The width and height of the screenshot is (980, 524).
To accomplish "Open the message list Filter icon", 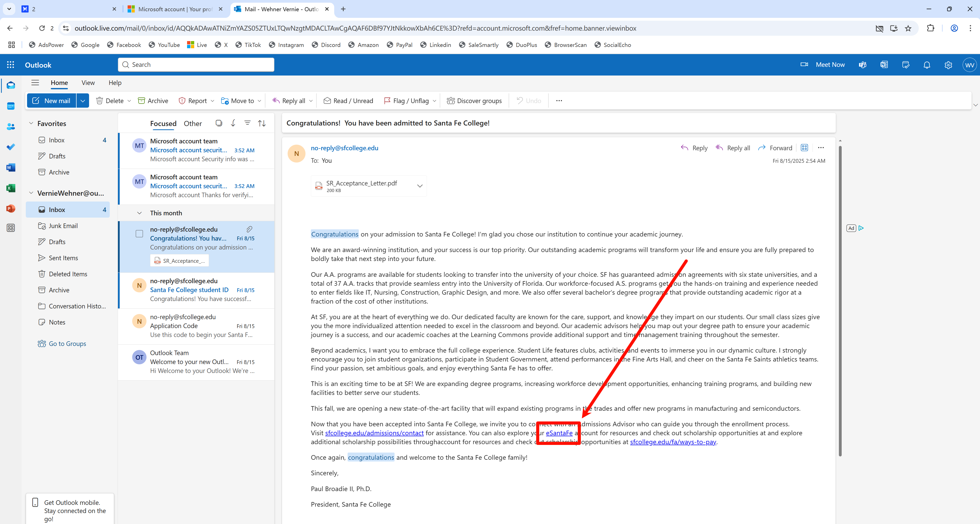I will [247, 123].
